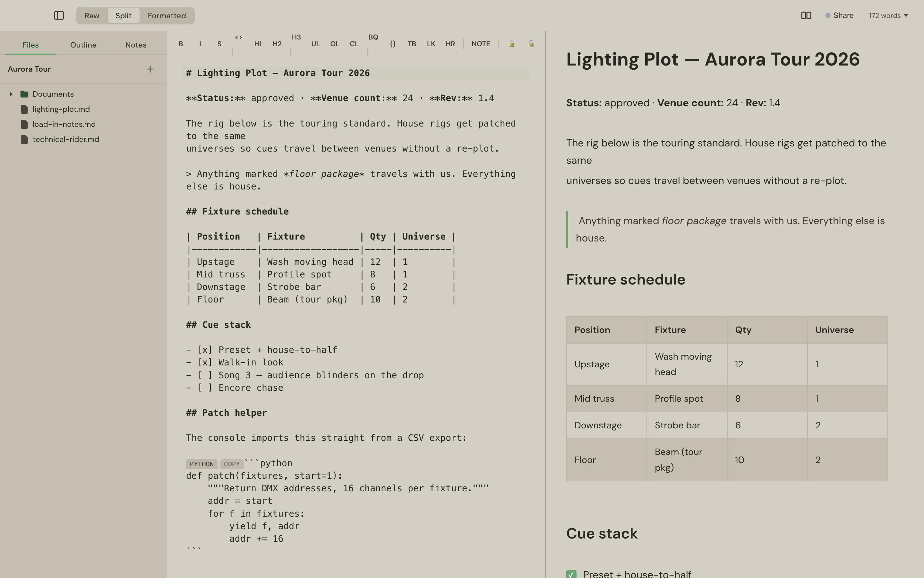The image size is (924, 578).
Task: Click the two-column layout icon
Action: pyautogui.click(x=806, y=16)
